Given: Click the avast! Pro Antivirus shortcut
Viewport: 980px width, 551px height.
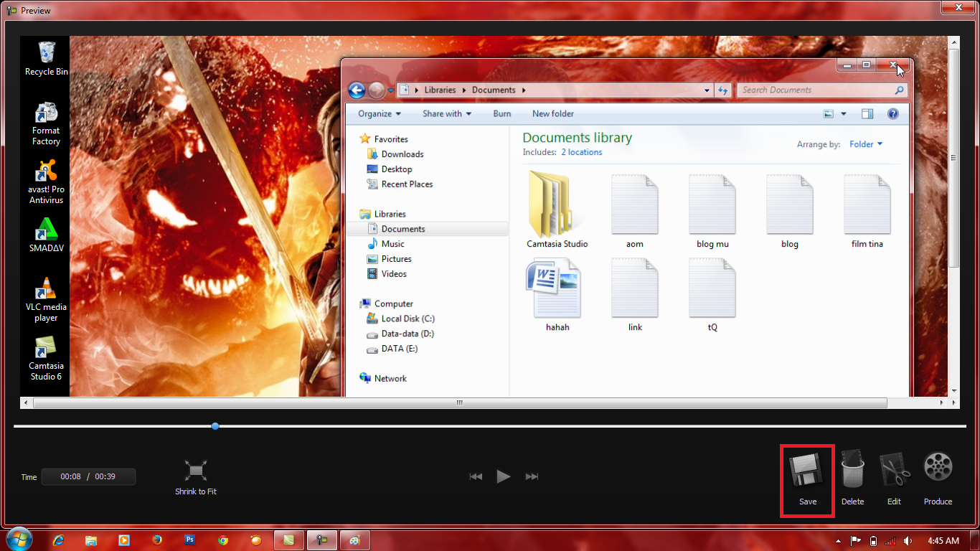Looking at the screenshot, I should pos(47,182).
